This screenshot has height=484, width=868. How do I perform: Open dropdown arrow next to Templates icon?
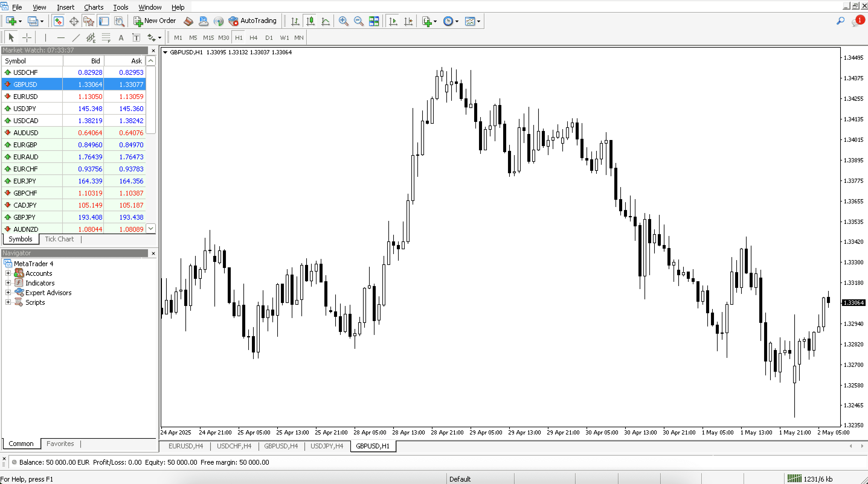(478, 21)
